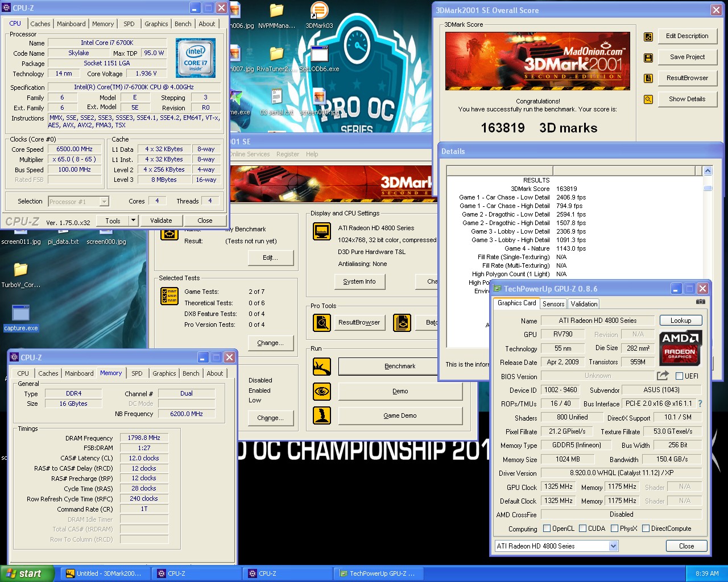Open the GPU selection dropdown in GPU-Z

pos(613,546)
